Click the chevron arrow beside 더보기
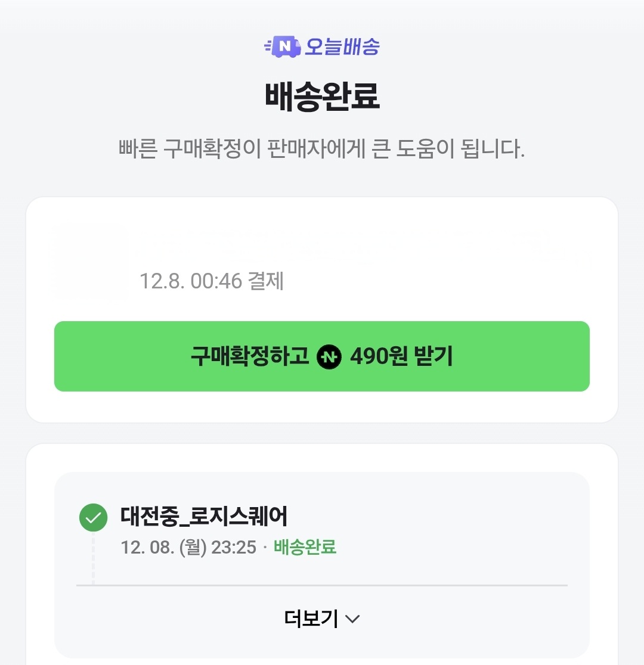644x665 pixels. pos(353,619)
